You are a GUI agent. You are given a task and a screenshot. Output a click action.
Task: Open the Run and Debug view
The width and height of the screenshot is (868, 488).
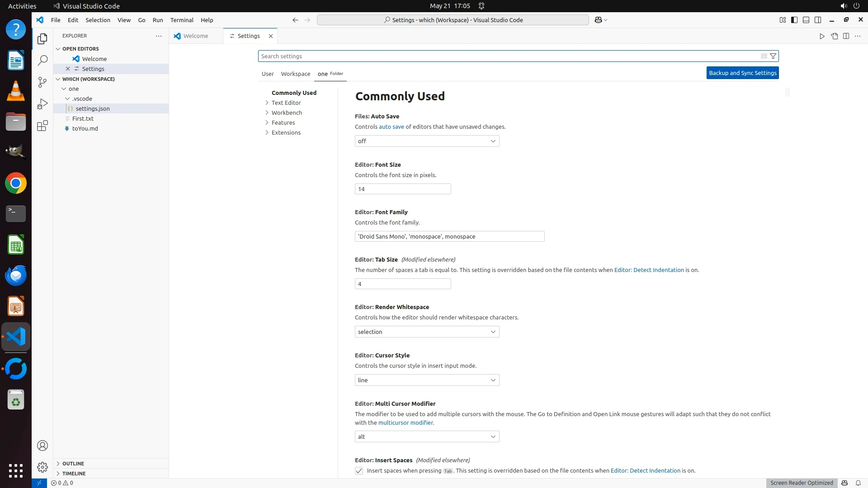tap(42, 104)
